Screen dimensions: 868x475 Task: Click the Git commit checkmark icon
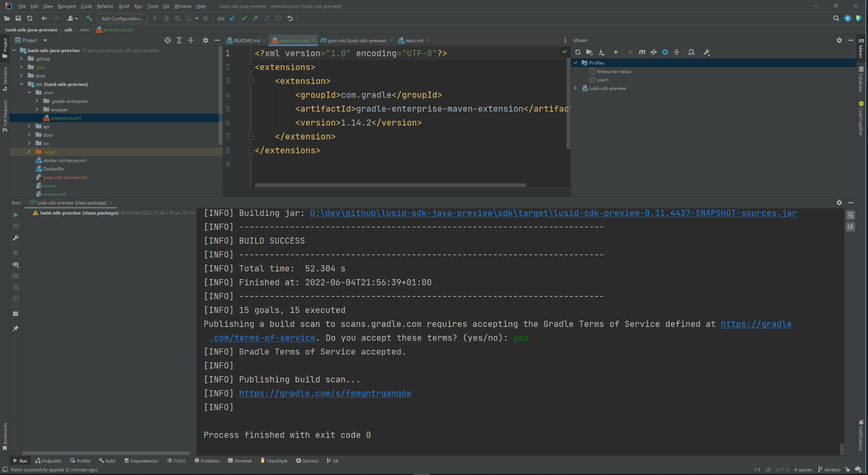244,18
